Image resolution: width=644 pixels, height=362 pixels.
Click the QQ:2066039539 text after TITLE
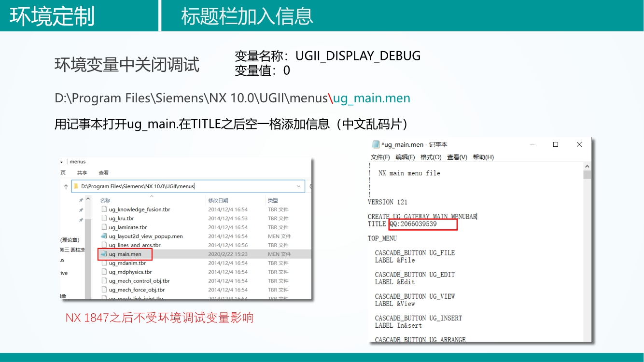pos(413,224)
